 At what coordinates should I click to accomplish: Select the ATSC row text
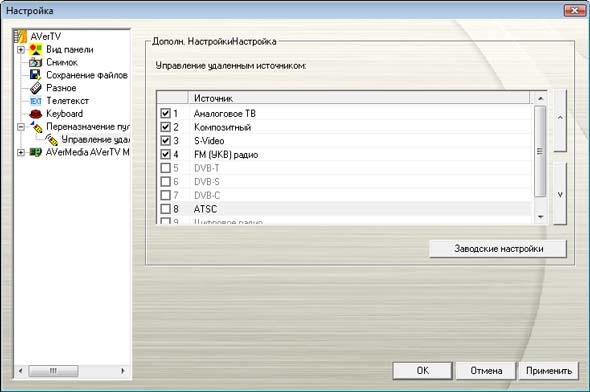coord(205,209)
